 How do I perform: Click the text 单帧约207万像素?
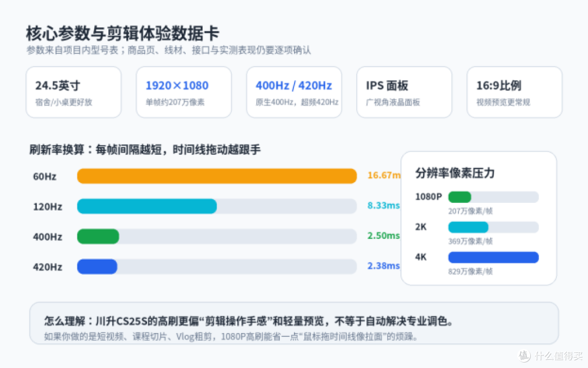(175, 102)
